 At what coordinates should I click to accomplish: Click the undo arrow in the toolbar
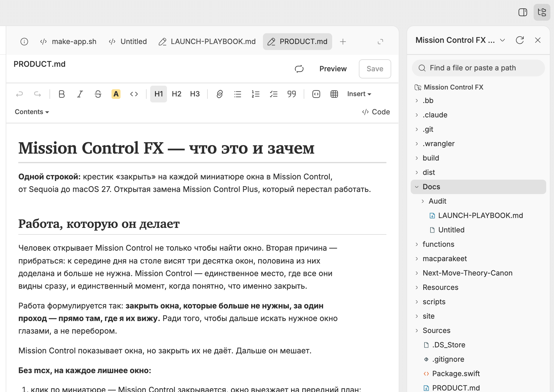(19, 94)
